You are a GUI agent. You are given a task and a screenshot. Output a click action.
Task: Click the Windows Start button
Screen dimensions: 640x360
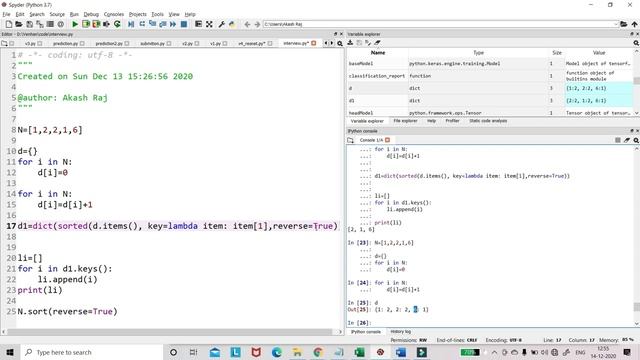pos(10,352)
